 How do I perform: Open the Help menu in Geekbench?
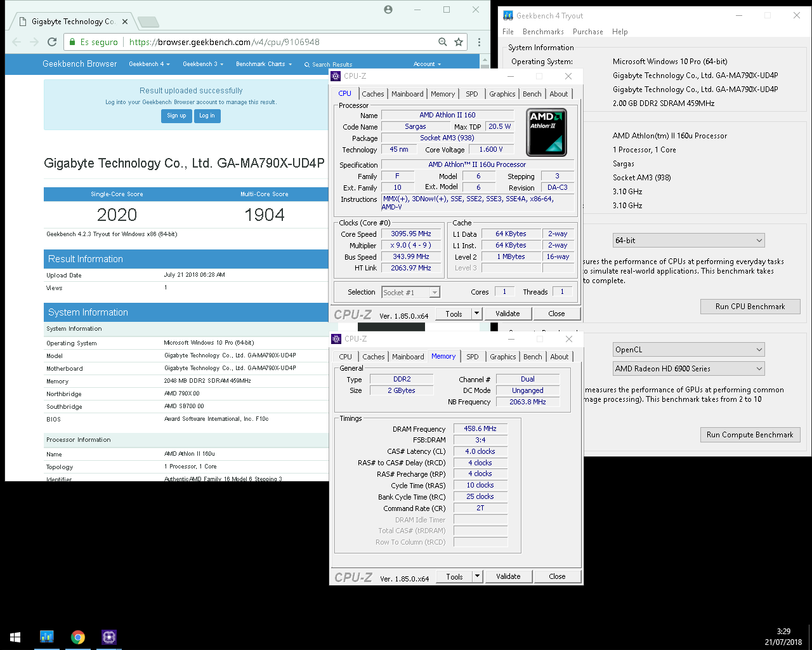[620, 32]
